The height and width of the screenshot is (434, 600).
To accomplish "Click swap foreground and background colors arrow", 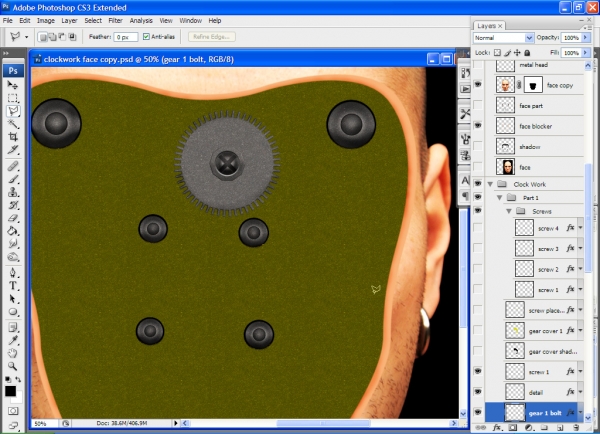I will click(18, 380).
